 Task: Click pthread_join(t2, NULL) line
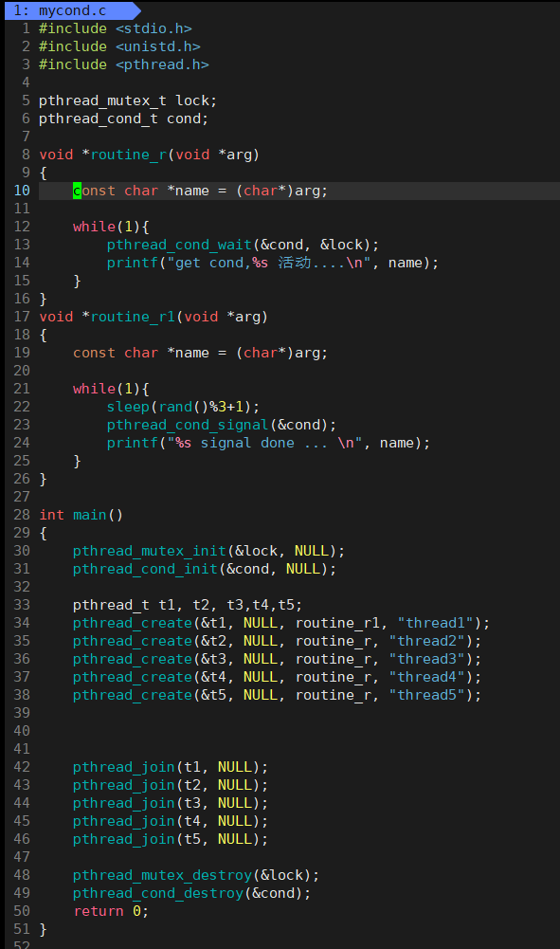click(x=171, y=785)
